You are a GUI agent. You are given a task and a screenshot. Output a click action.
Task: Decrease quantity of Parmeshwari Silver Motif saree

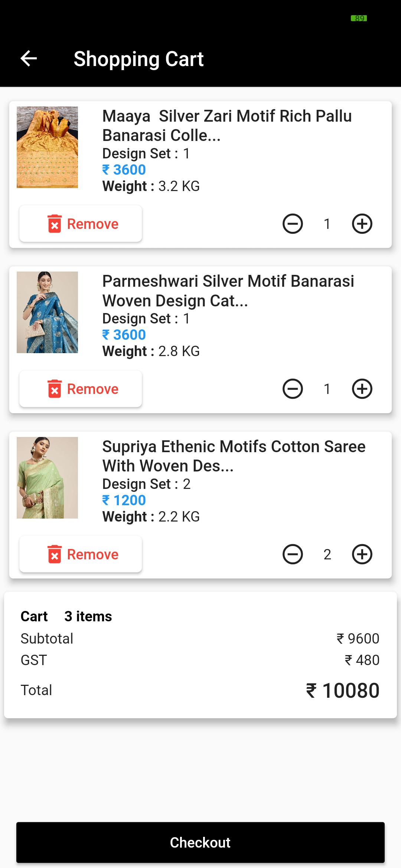coord(293,389)
